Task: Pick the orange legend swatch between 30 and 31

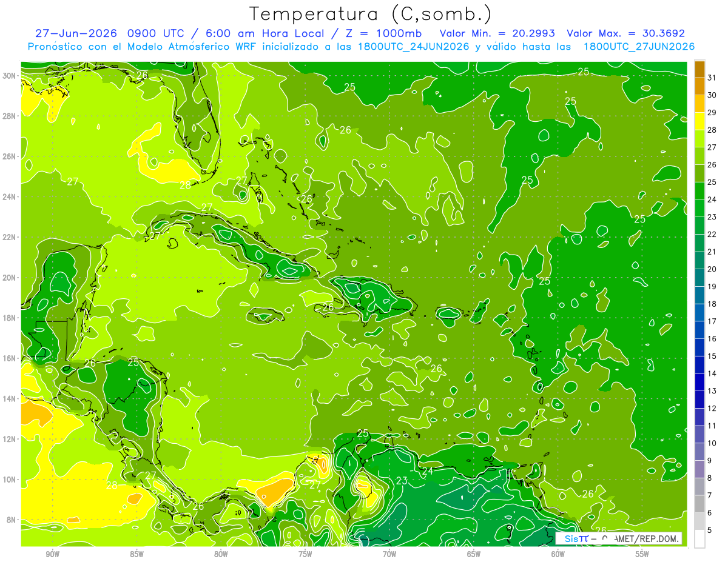Action: (x=699, y=87)
